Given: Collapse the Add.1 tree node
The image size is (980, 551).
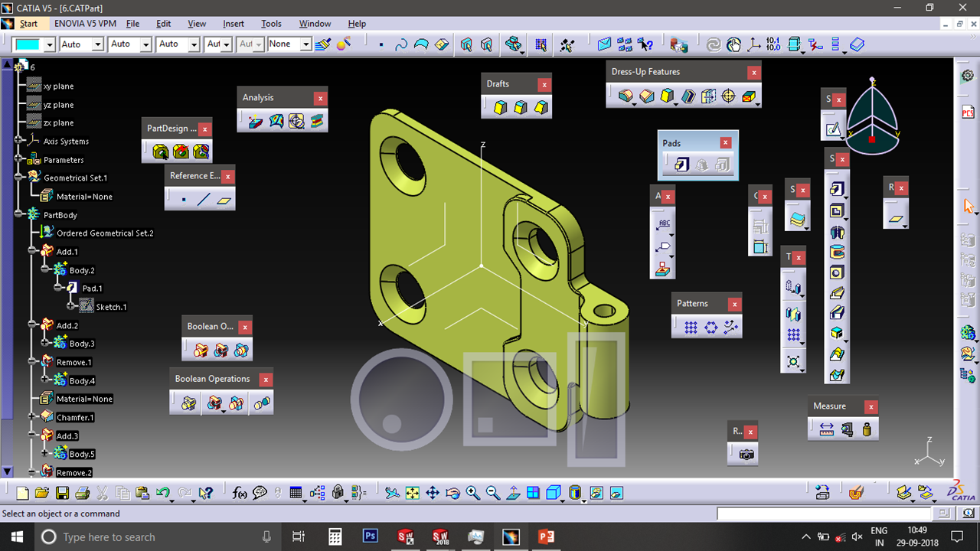Looking at the screenshot, I should [32, 251].
